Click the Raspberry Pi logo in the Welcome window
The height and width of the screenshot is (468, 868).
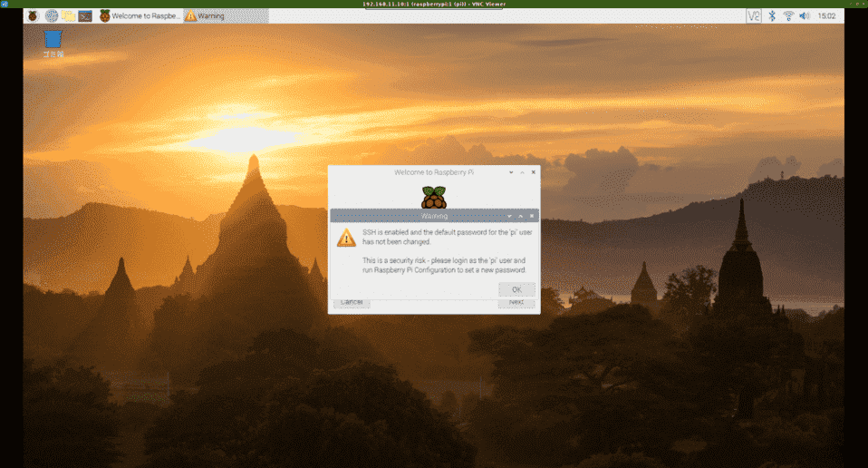[434, 197]
